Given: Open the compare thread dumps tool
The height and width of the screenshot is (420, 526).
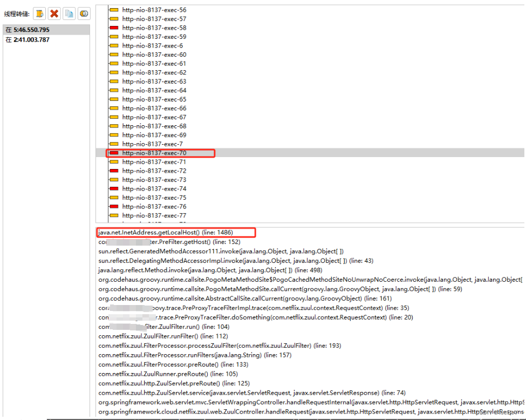Looking at the screenshot, I should tap(84, 13).
